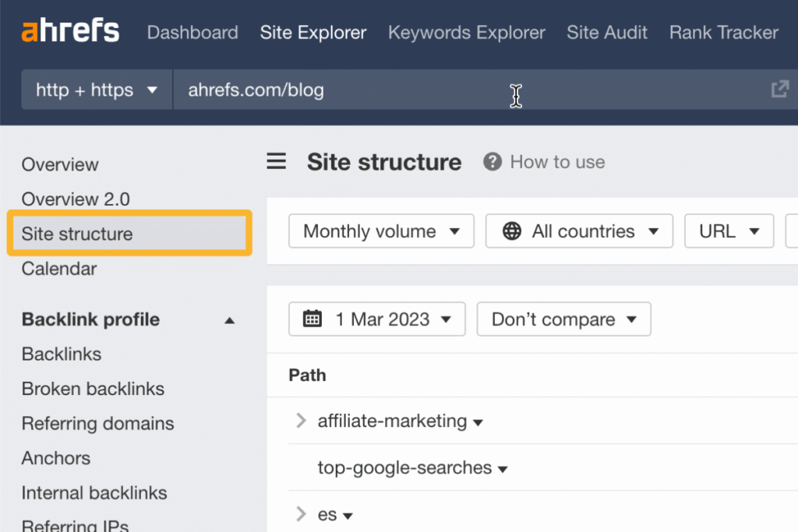Open Dashboard in top navigation
This screenshot has width=798, height=532.
[192, 33]
